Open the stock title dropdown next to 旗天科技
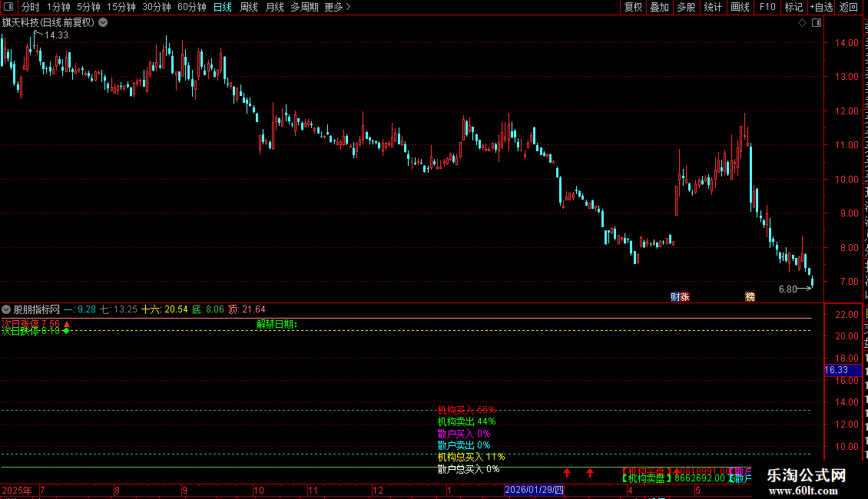This screenshot has height=499, width=868. click(103, 23)
